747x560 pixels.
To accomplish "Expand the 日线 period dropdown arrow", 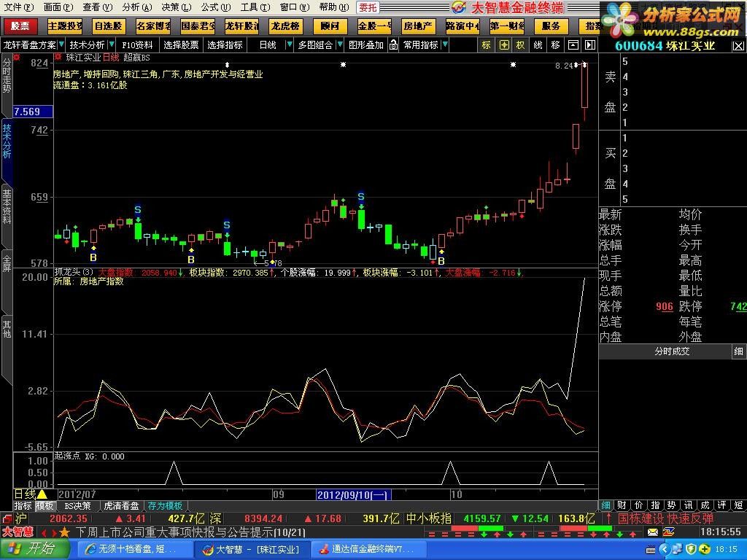I will (289, 44).
